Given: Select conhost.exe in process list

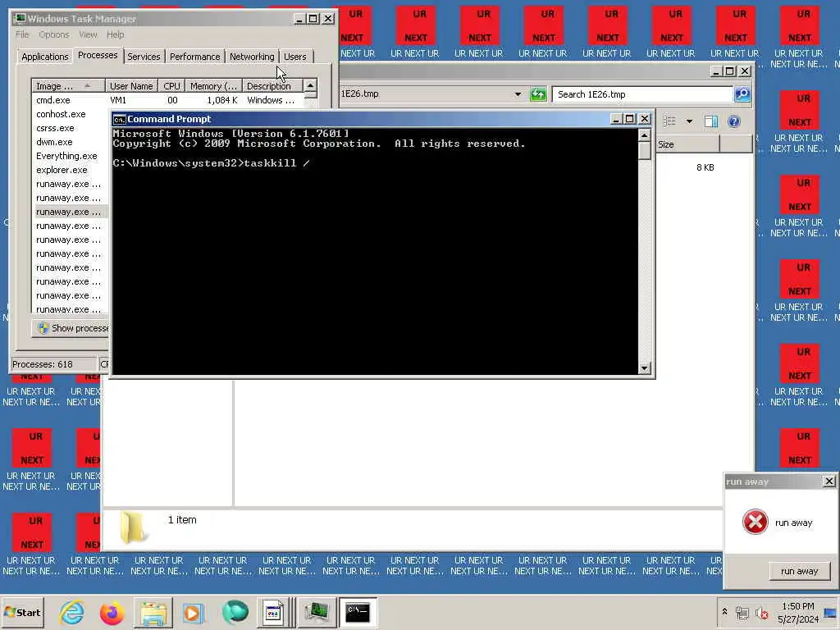Looking at the screenshot, I should 61,114.
